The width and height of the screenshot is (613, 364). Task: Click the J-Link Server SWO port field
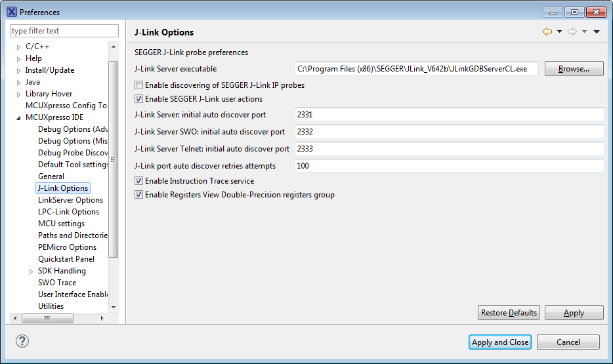(x=449, y=132)
